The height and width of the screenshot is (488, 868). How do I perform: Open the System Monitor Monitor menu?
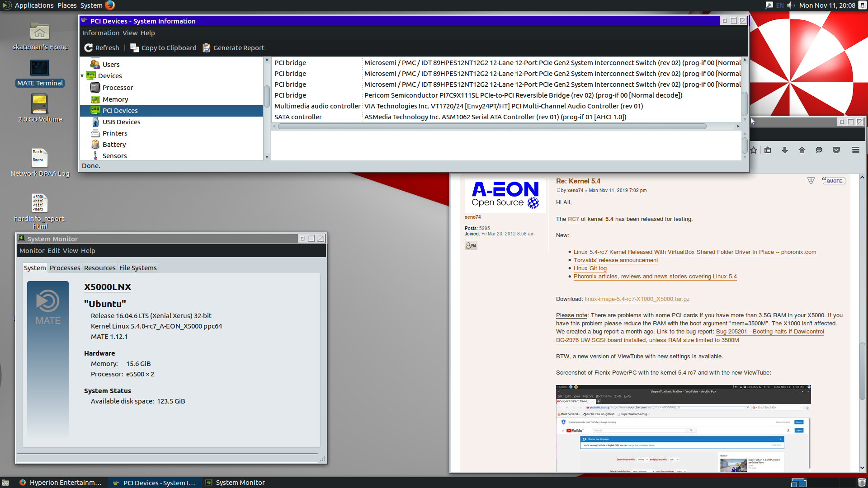point(32,251)
